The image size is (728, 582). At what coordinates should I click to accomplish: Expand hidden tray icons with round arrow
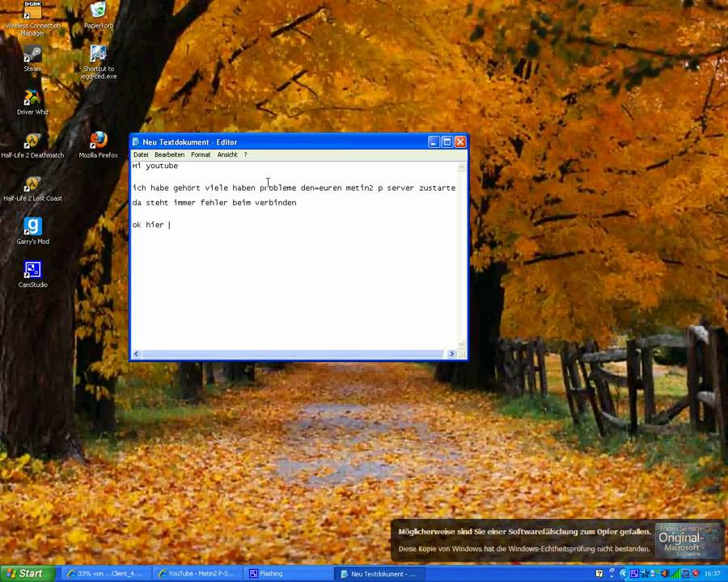(623, 574)
